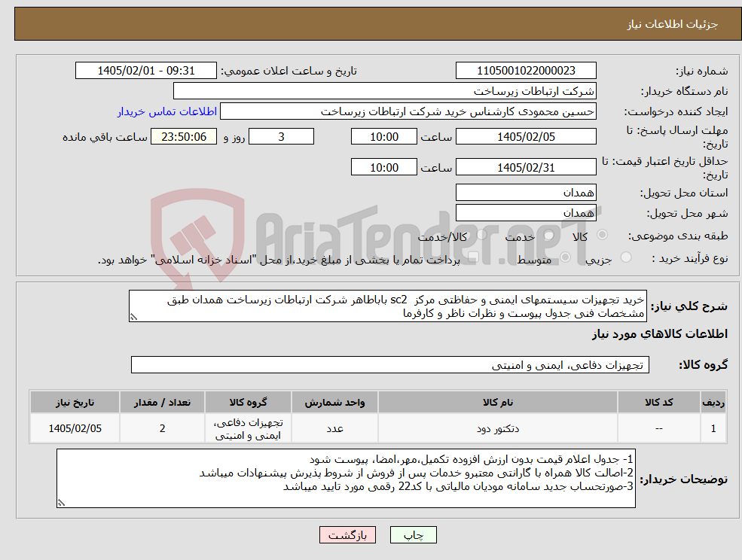Open the اطلاعات تماس خریدار link

point(167,111)
